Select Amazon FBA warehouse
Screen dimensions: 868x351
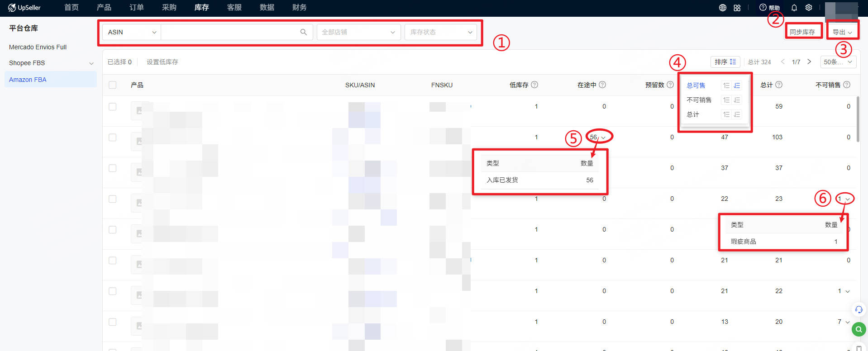pos(51,80)
